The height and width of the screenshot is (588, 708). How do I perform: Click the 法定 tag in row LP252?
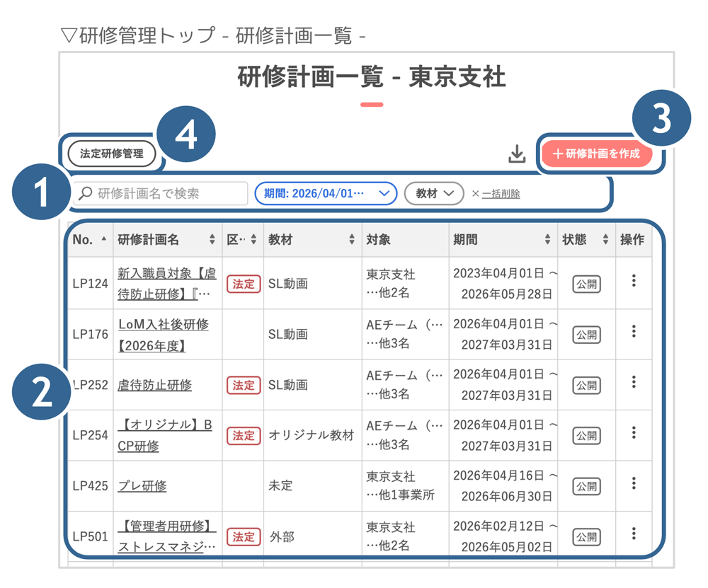(x=244, y=386)
